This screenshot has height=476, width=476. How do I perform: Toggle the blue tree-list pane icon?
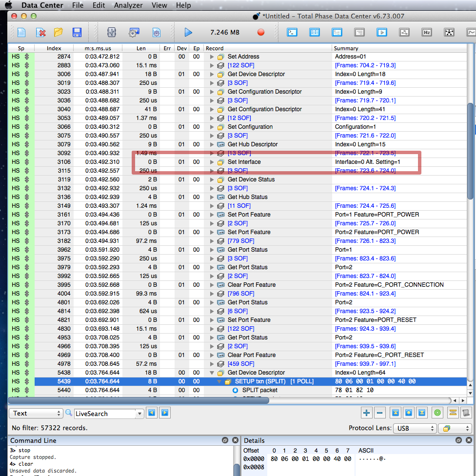click(x=337, y=32)
